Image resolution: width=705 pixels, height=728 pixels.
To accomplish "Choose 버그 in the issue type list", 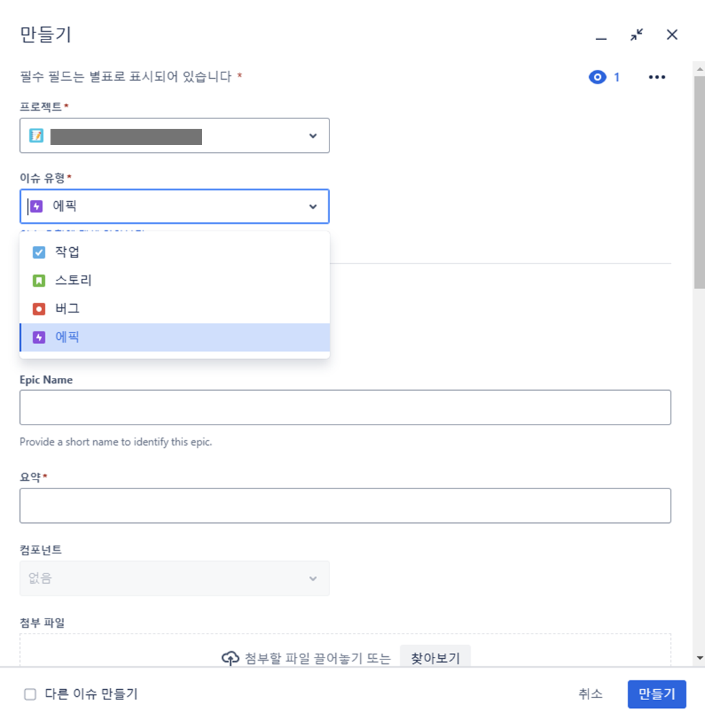I will click(67, 309).
